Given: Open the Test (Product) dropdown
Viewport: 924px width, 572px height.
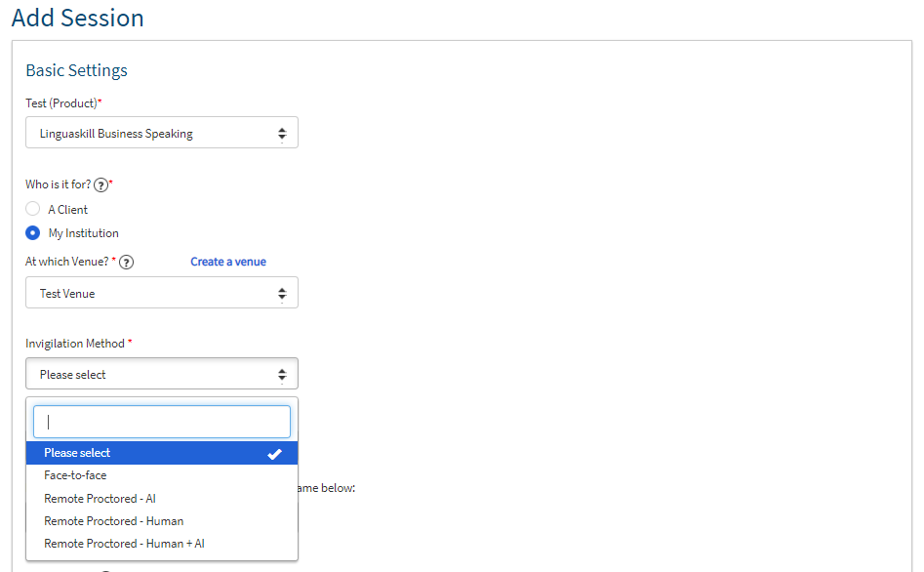Looking at the screenshot, I should tap(161, 133).
